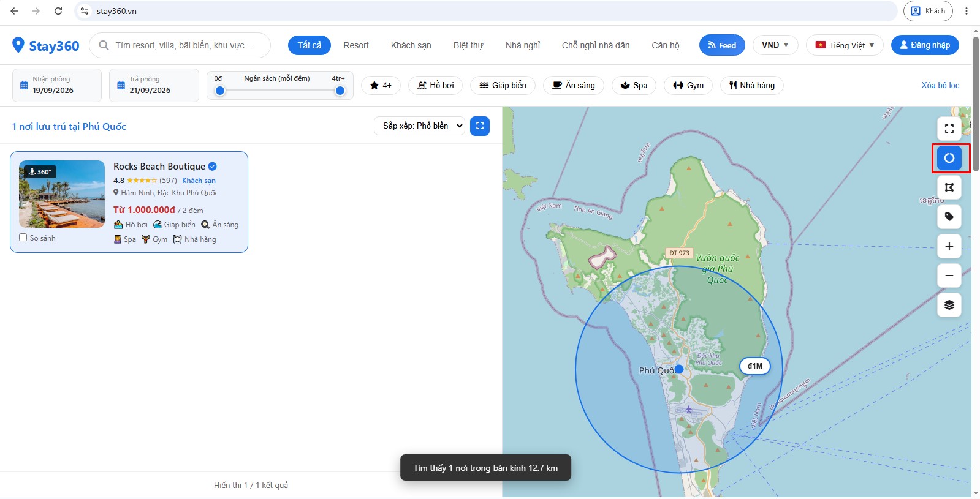Toggle the Giáp biển beachfront filter
980x499 pixels.
[503, 86]
